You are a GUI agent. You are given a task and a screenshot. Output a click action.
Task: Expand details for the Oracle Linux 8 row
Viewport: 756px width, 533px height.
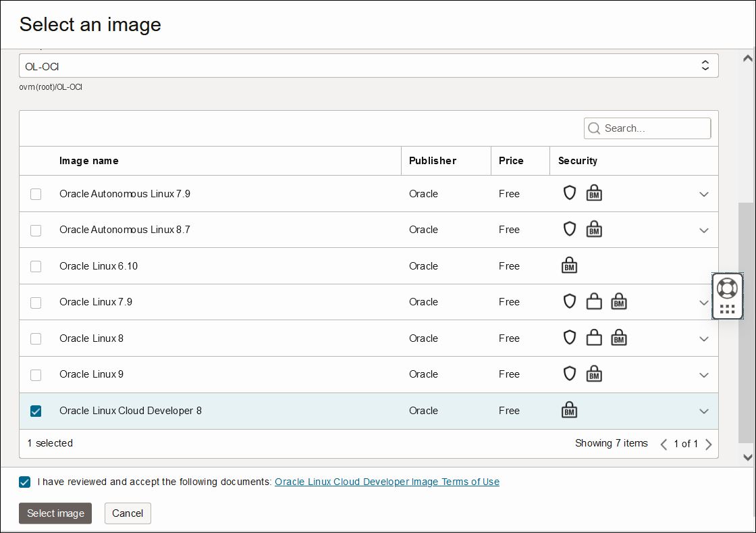point(704,338)
